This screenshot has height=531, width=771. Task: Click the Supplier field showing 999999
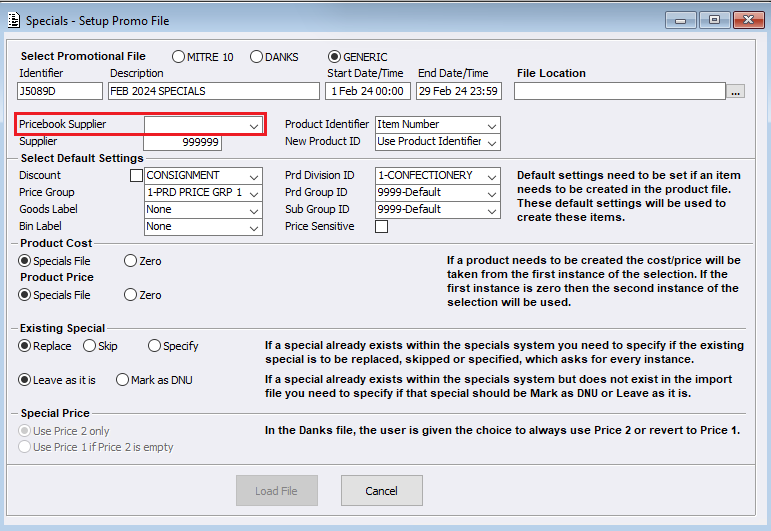[182, 142]
